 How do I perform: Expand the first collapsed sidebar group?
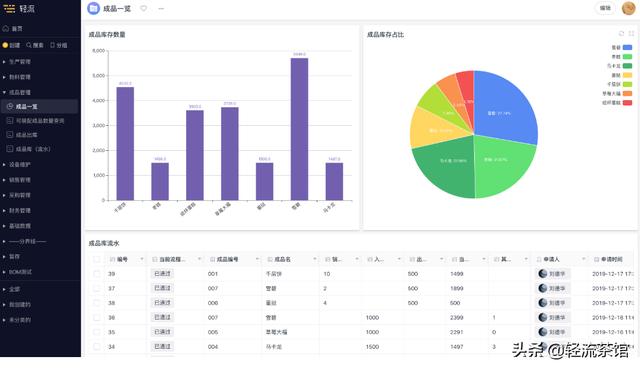coord(4,62)
